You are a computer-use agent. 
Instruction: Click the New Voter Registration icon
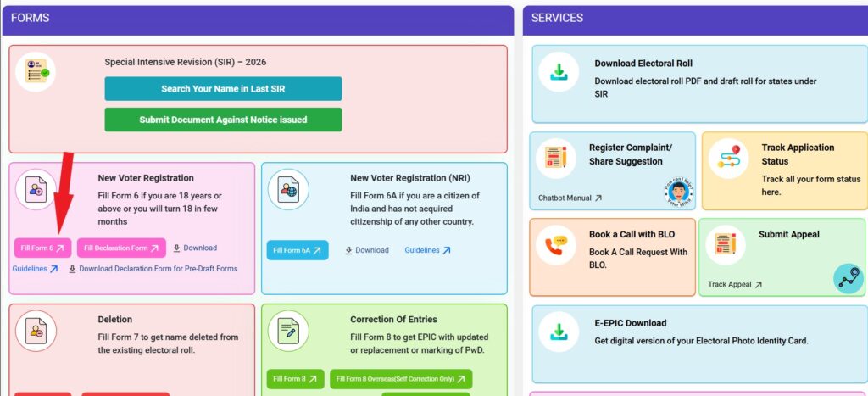[36, 189]
